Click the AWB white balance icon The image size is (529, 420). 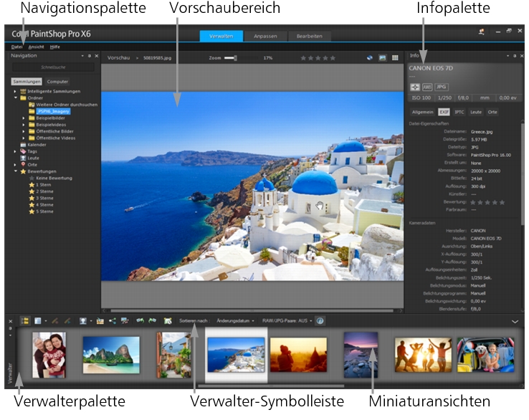(x=427, y=86)
